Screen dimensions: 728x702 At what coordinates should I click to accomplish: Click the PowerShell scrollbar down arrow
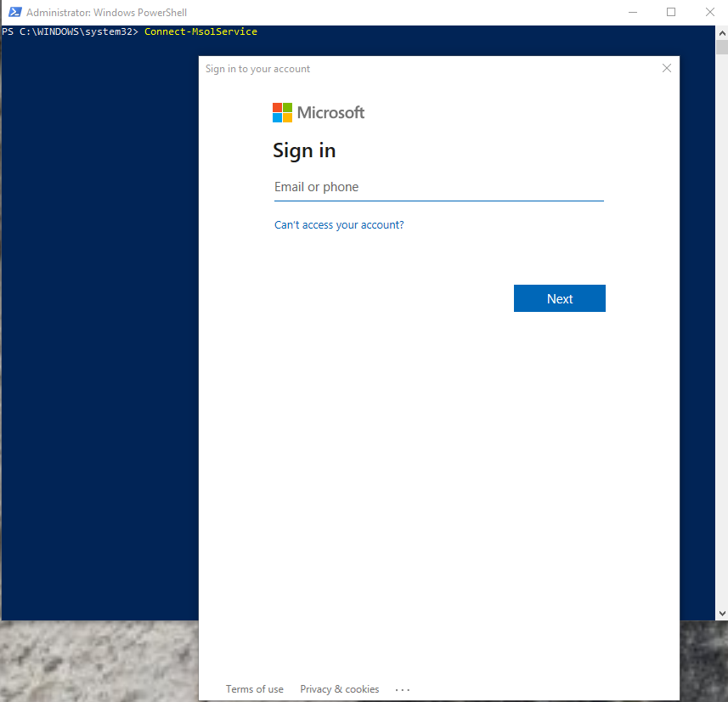pos(722,614)
